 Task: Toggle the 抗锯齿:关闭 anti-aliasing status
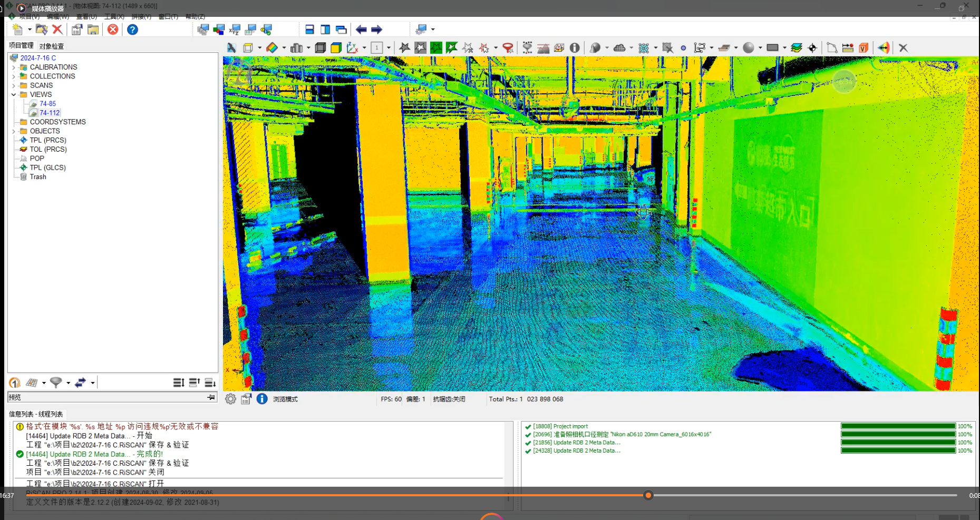[449, 399]
